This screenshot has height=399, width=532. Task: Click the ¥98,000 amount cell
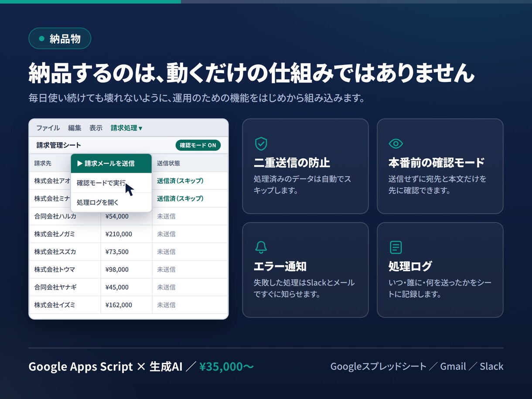[126, 269]
